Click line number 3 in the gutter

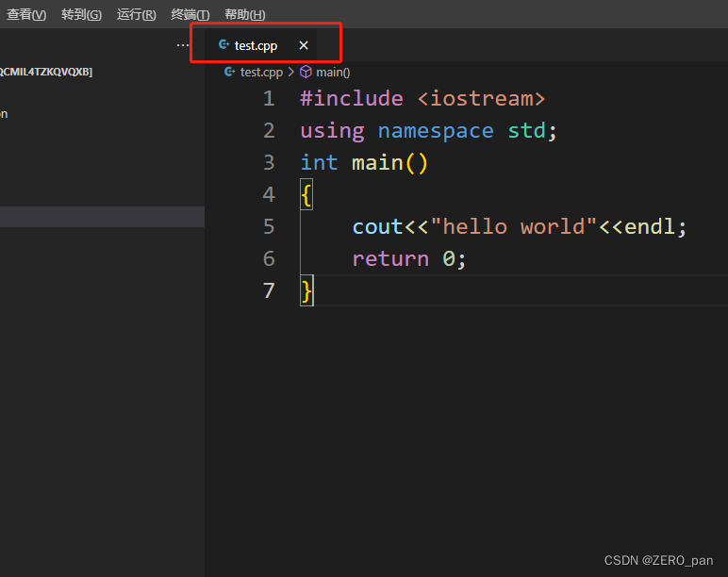pos(269,162)
